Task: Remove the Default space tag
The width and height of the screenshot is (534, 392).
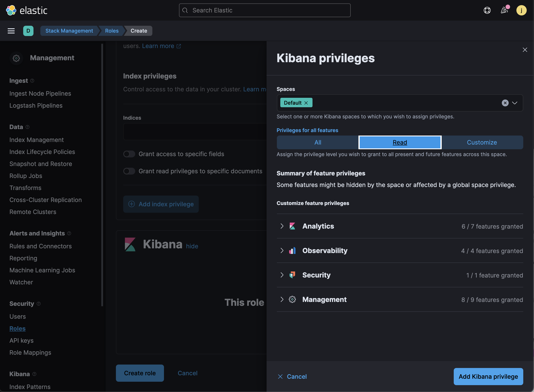Action: point(306,103)
